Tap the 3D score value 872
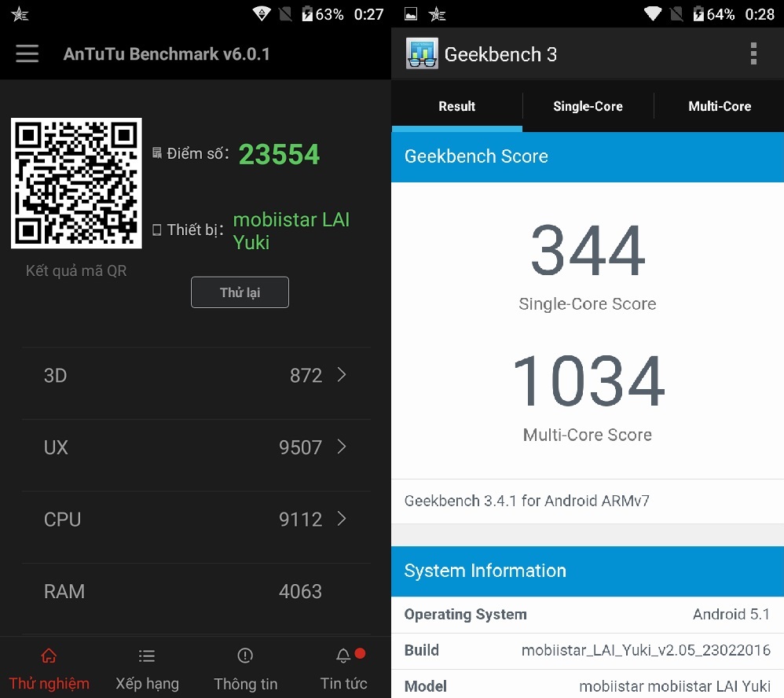Screen dimensions: 784x698 click(x=306, y=375)
